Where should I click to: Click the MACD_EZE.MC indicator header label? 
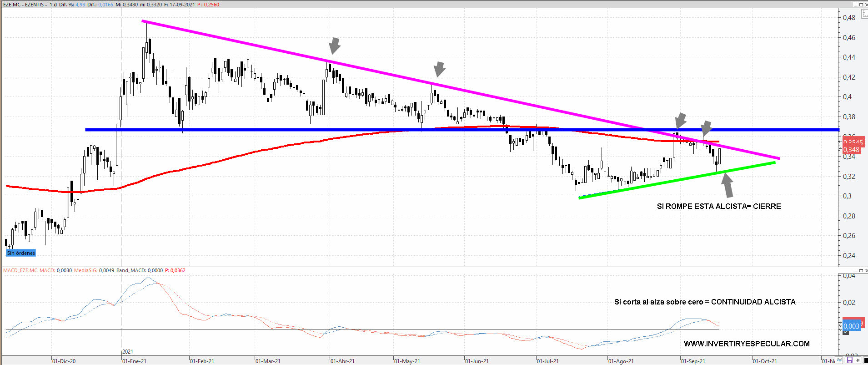click(x=20, y=270)
